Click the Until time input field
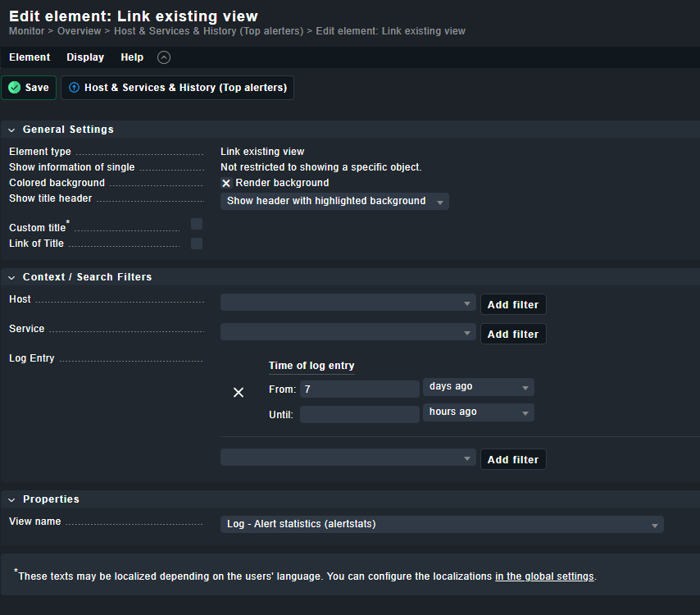The image size is (700, 615). tap(359, 414)
